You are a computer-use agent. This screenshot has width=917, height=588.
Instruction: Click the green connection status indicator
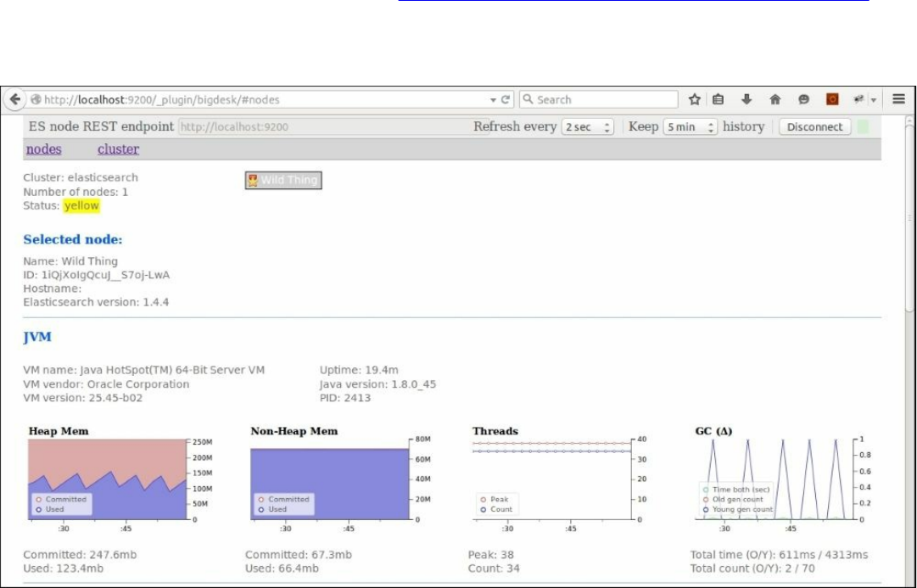point(863,127)
